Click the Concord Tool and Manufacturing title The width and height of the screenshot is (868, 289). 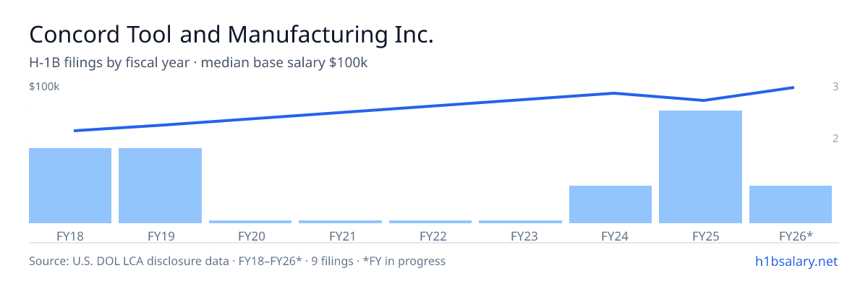[x=231, y=35]
